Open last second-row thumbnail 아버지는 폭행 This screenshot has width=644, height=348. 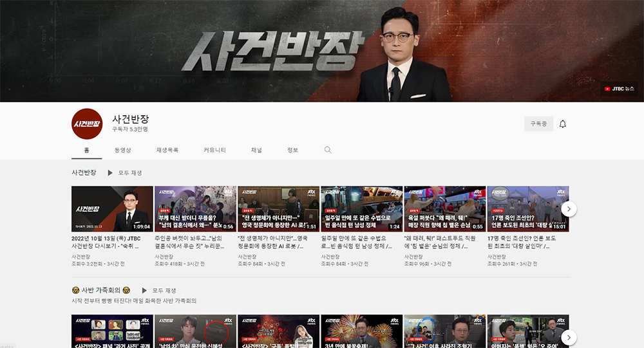tap(528, 331)
